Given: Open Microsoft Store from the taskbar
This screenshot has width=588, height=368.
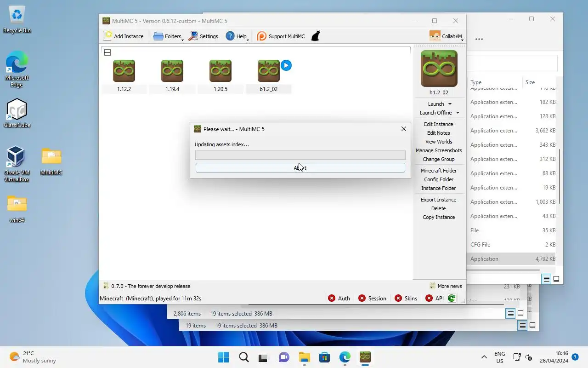Looking at the screenshot, I should point(325,357).
